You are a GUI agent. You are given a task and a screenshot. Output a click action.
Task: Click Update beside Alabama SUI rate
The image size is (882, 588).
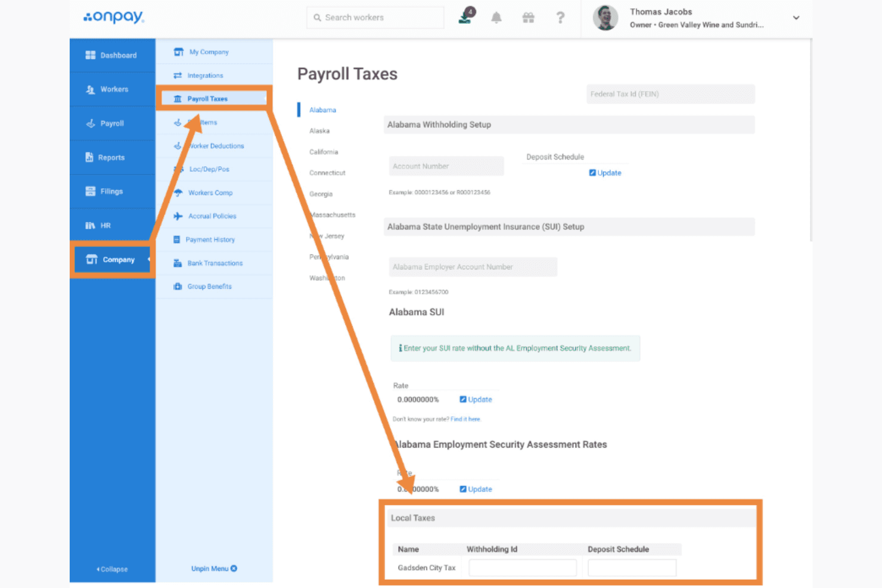click(476, 400)
